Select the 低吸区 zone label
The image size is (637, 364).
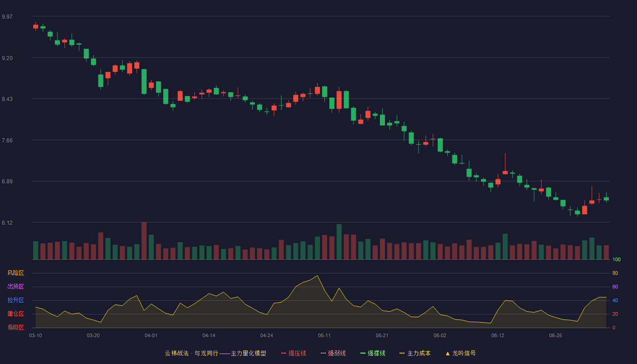[x=15, y=327]
